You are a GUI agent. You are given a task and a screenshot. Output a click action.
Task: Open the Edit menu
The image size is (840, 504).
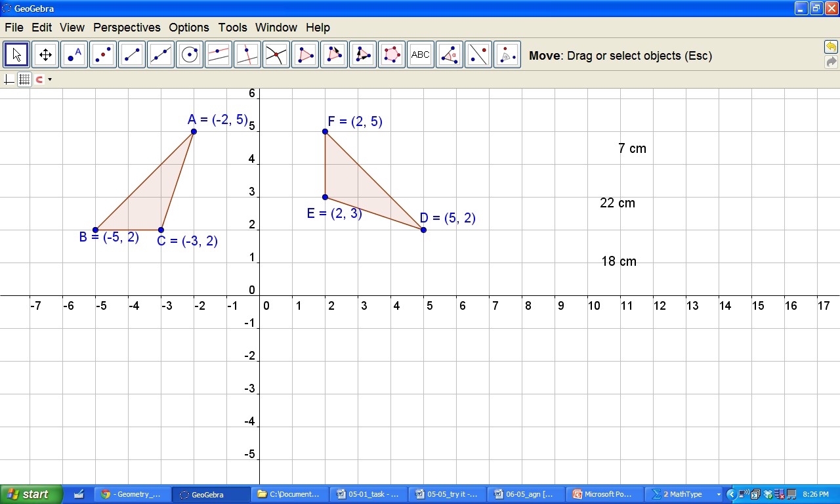click(41, 28)
